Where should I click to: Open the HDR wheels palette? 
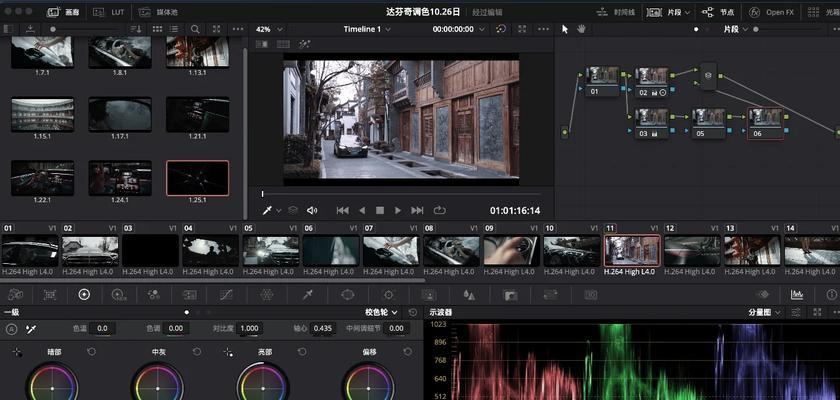pyautogui.click(x=118, y=295)
